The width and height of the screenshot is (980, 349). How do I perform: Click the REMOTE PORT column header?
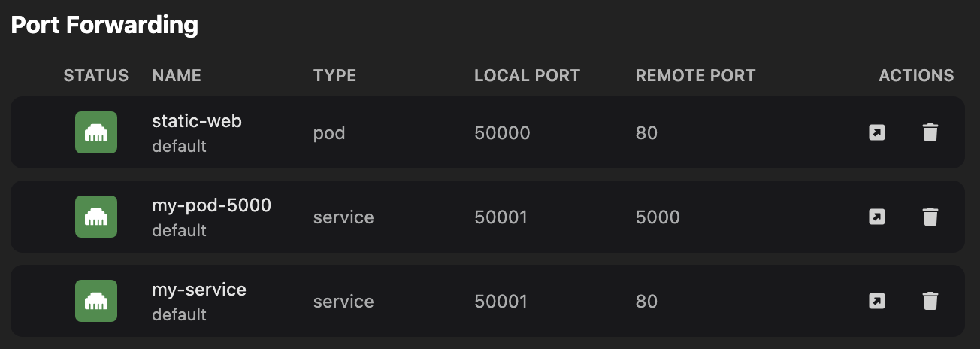(695, 75)
